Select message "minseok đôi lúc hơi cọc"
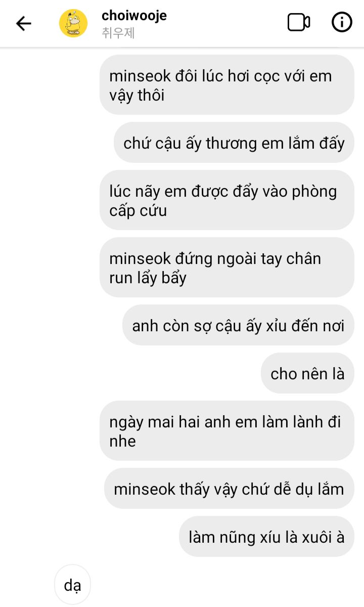Image resolution: width=364 pixels, height=607 pixels. pos(226,85)
